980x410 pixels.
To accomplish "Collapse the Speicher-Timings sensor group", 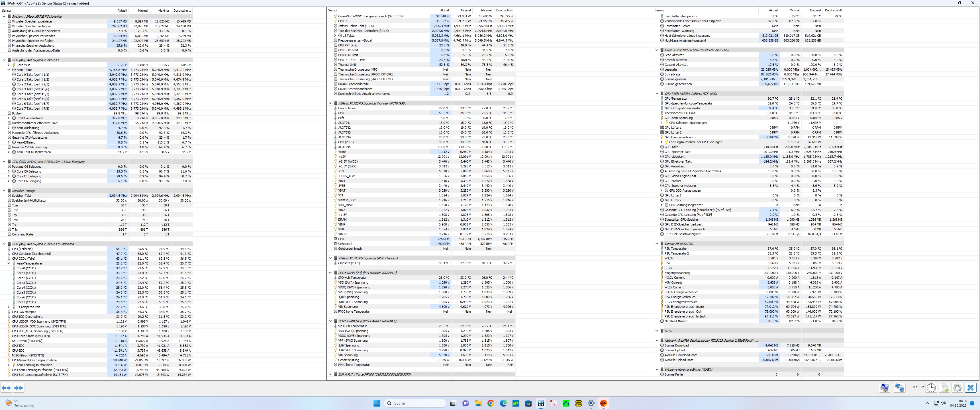I will coord(4,191).
